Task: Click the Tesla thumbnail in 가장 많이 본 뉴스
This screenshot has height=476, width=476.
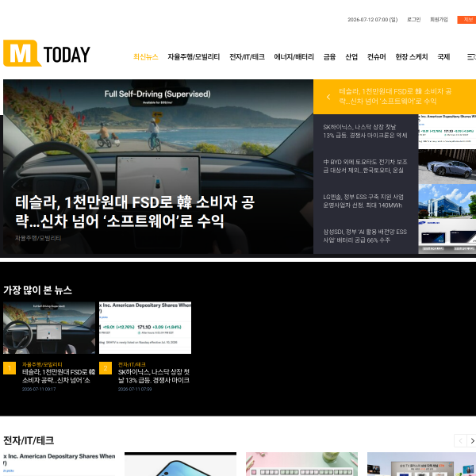Action: 49,328
